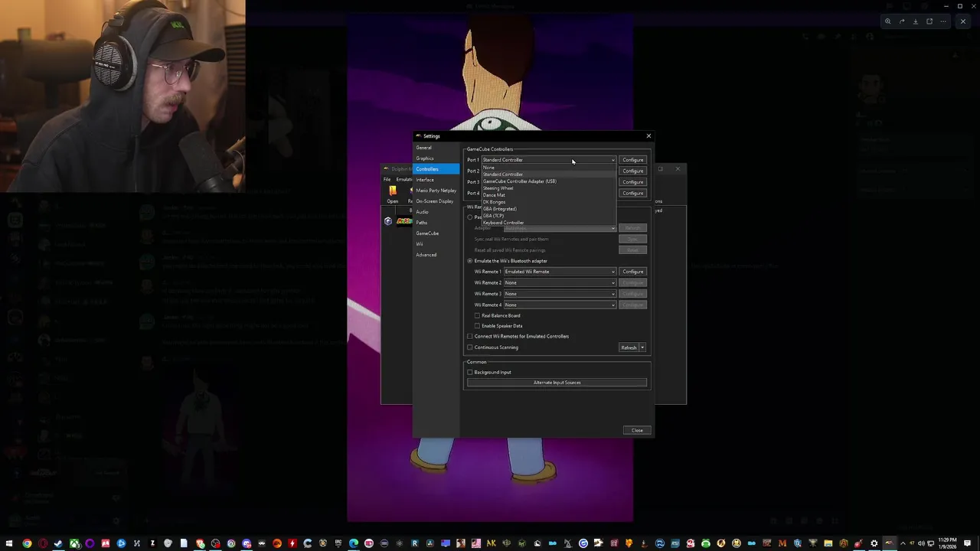Image resolution: width=980 pixels, height=551 pixels.
Task: Open Alternate Input Sources
Action: 557,383
